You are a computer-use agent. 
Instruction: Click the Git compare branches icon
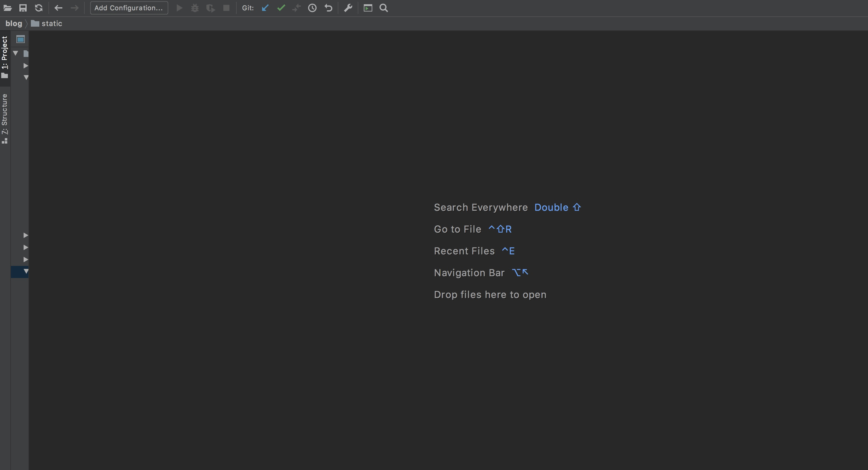pos(297,8)
